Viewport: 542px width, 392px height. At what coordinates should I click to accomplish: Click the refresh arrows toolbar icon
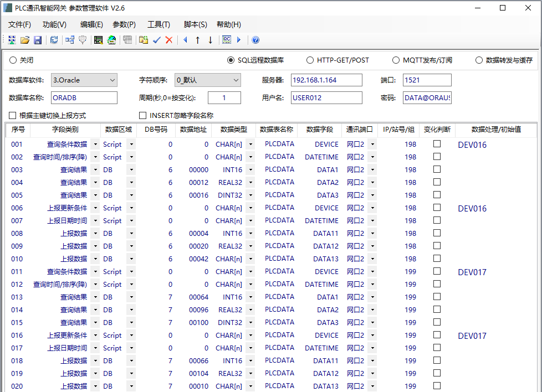pyautogui.click(x=54, y=40)
